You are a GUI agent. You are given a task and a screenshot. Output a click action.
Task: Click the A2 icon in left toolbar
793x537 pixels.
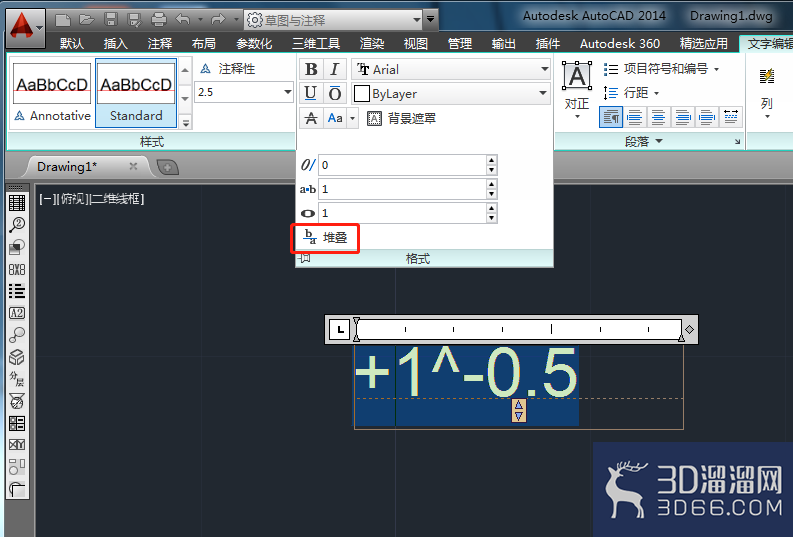click(17, 313)
